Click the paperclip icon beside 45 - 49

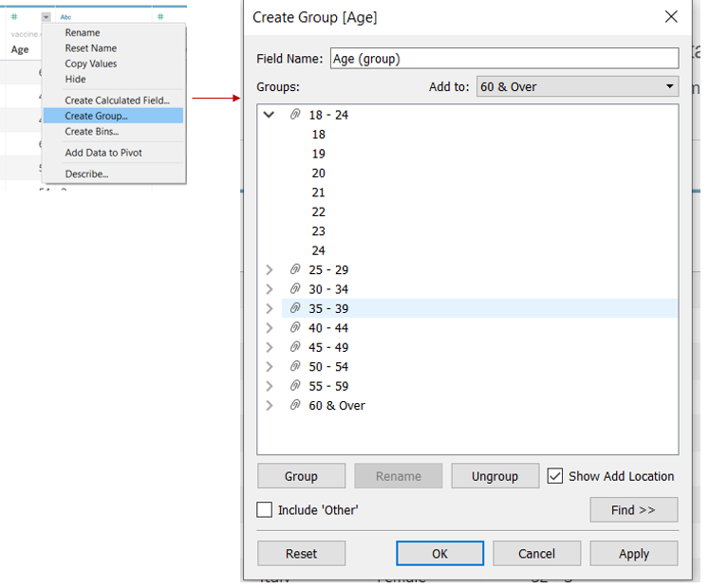point(295,347)
